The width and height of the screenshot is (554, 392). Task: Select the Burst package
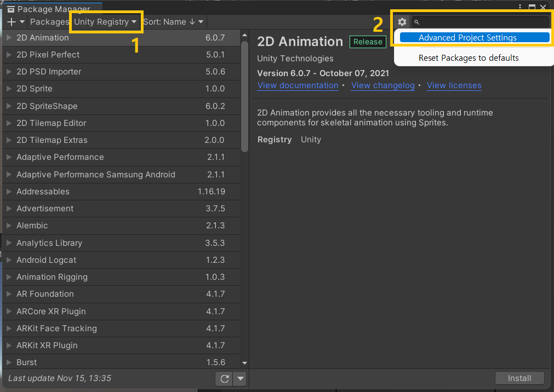click(121, 362)
